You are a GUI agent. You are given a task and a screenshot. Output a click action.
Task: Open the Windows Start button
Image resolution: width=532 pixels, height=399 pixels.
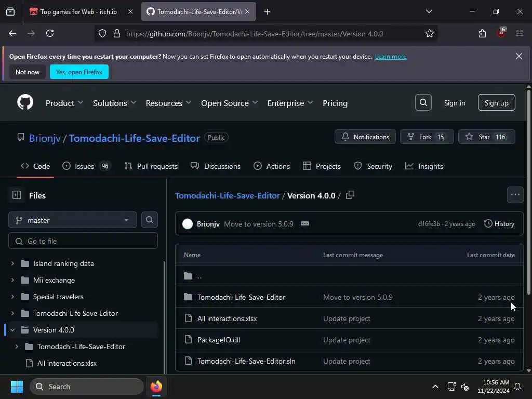pyautogui.click(x=17, y=387)
